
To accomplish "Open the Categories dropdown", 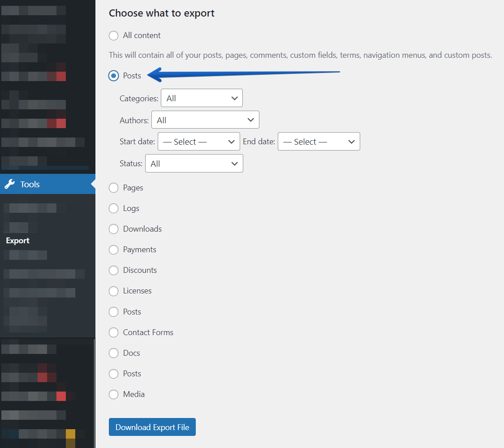I will 202,98.
